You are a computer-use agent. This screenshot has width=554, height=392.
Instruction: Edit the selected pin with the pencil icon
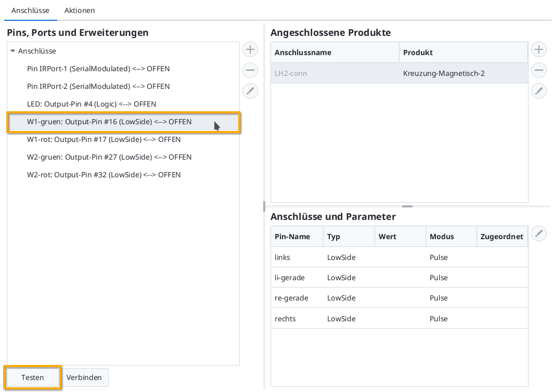[x=250, y=91]
